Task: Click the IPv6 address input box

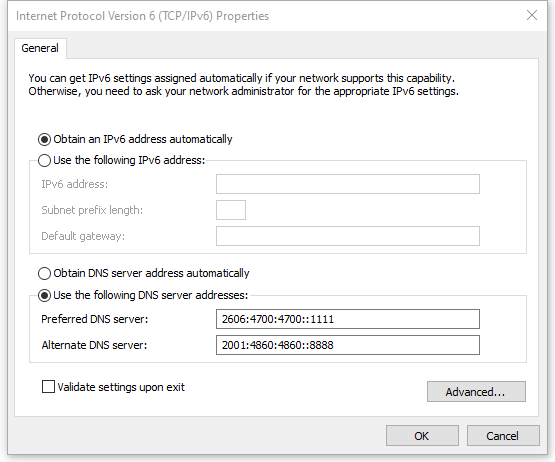Action: pos(348,184)
